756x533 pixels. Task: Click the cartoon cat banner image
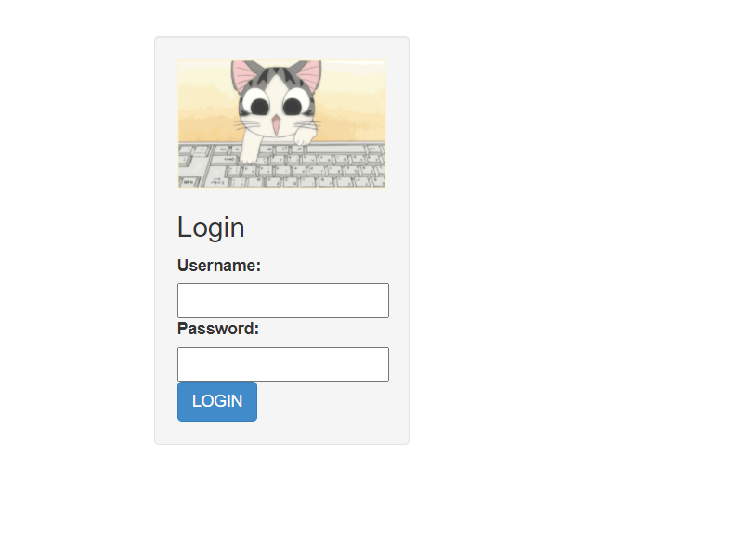281,123
